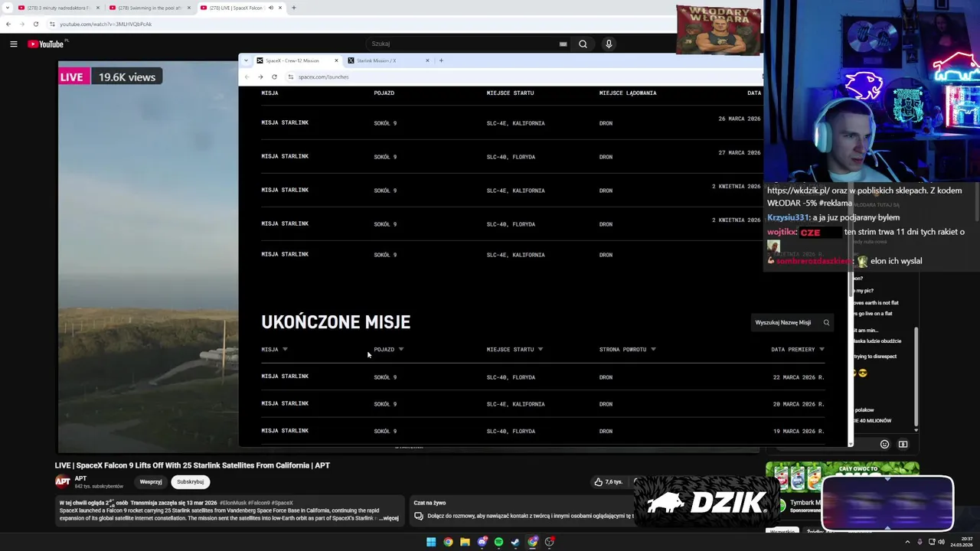The width and height of the screenshot is (980, 551).
Task: Reload the YouTube page
Action: pos(35,24)
